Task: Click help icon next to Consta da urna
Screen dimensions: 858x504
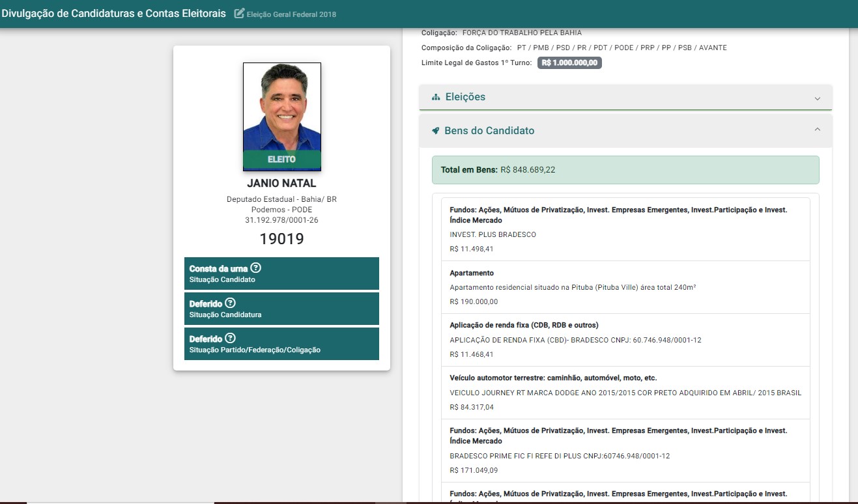Action: [256, 268]
